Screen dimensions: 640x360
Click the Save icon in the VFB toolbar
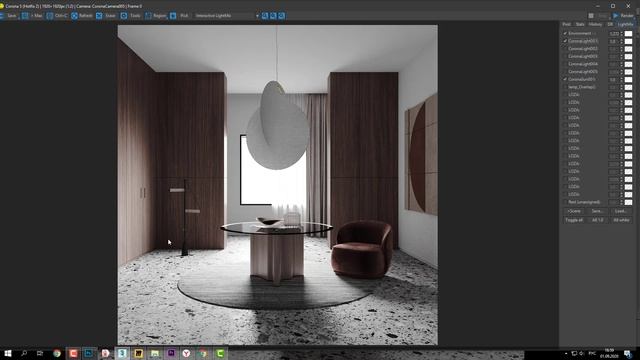click(2, 16)
